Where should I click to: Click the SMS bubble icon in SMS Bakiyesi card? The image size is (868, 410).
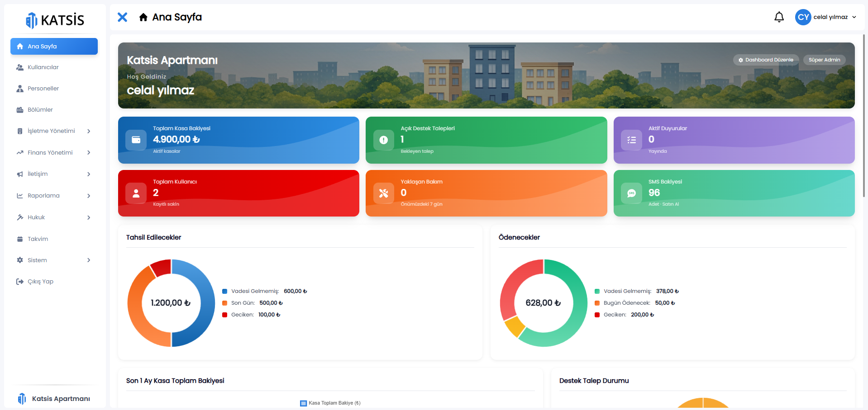(x=631, y=193)
